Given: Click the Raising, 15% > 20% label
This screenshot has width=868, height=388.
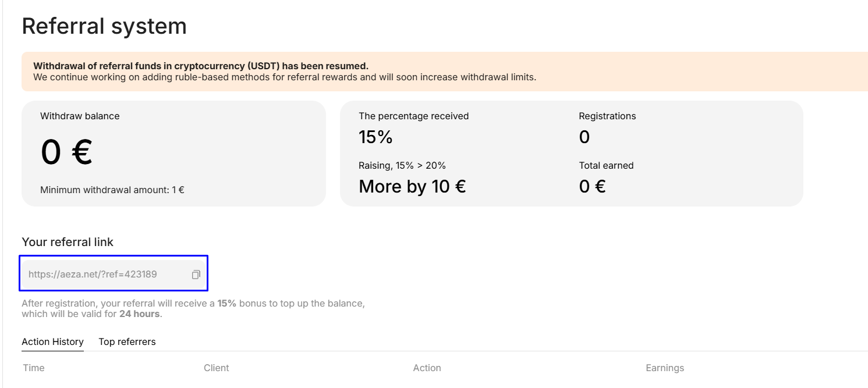Looking at the screenshot, I should pos(402,165).
